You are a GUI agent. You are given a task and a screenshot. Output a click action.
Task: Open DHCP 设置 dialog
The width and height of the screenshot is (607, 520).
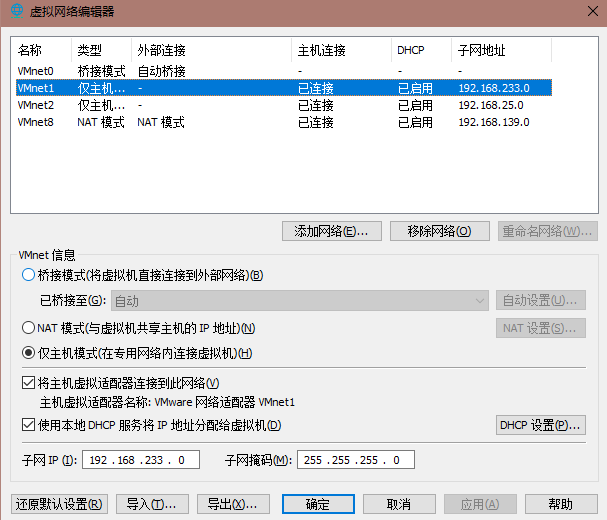coord(541,425)
